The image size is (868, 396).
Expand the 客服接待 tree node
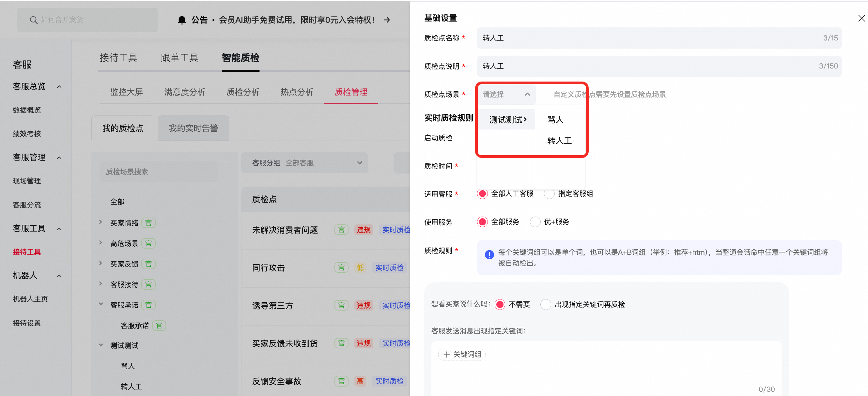[101, 283]
